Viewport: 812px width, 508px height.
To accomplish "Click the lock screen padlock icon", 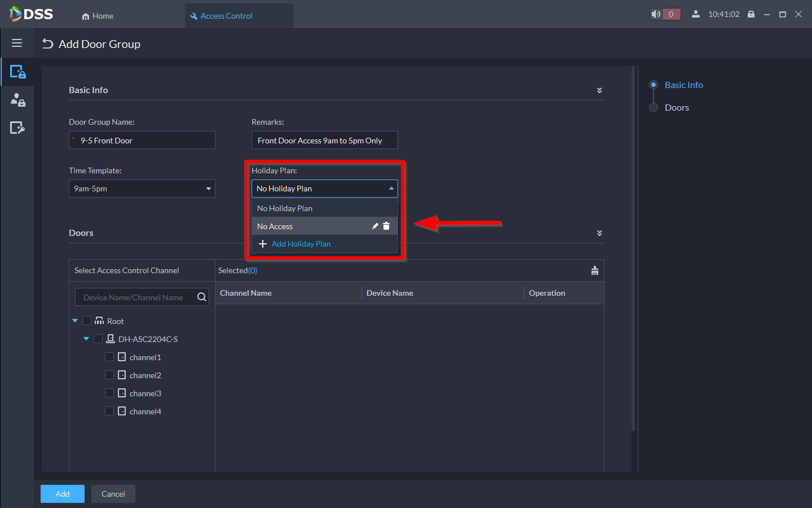I will (x=751, y=15).
